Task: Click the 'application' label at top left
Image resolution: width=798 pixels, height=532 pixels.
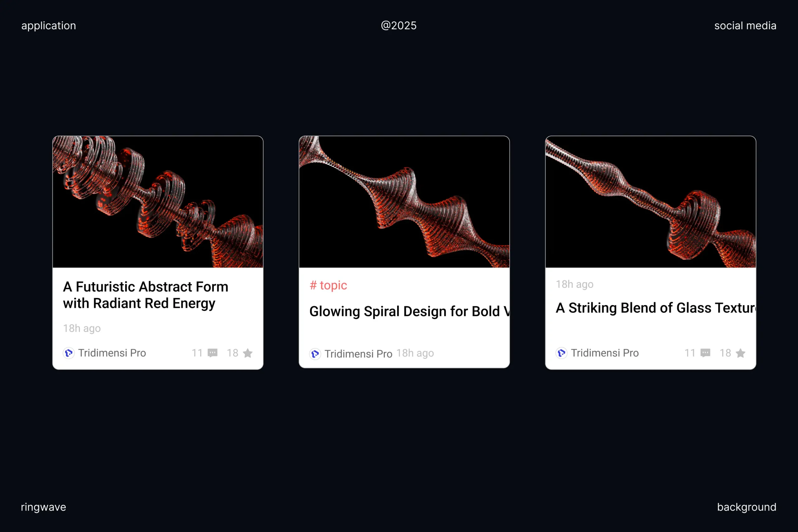Action: pos(49,26)
